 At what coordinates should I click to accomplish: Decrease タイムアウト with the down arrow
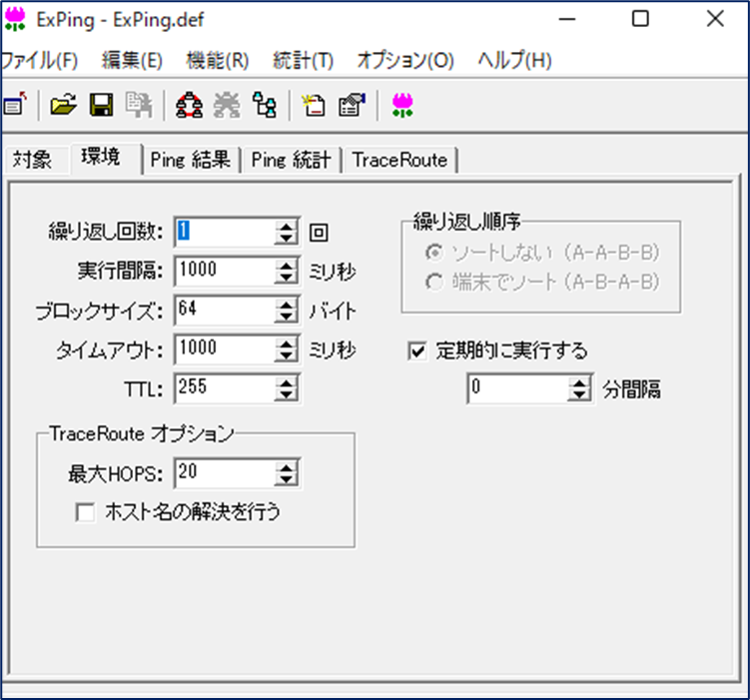click(x=287, y=355)
